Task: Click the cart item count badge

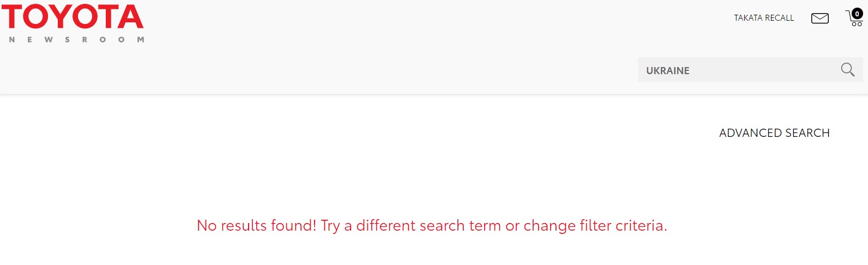Action: [x=857, y=14]
